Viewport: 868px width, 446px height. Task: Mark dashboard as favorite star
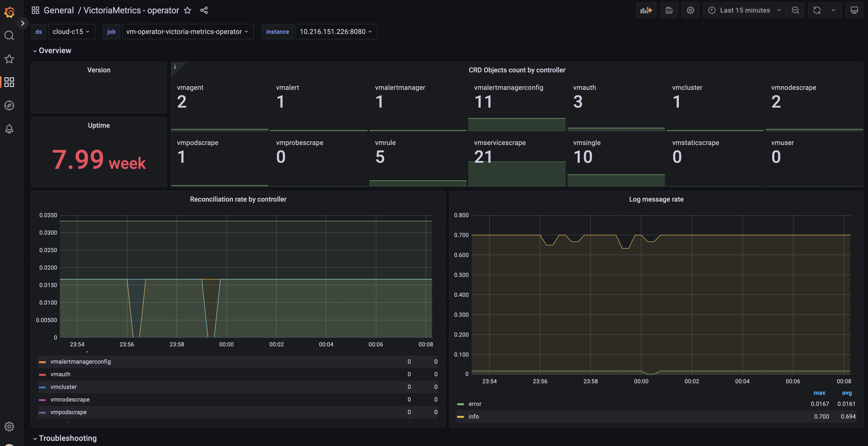pyautogui.click(x=187, y=10)
